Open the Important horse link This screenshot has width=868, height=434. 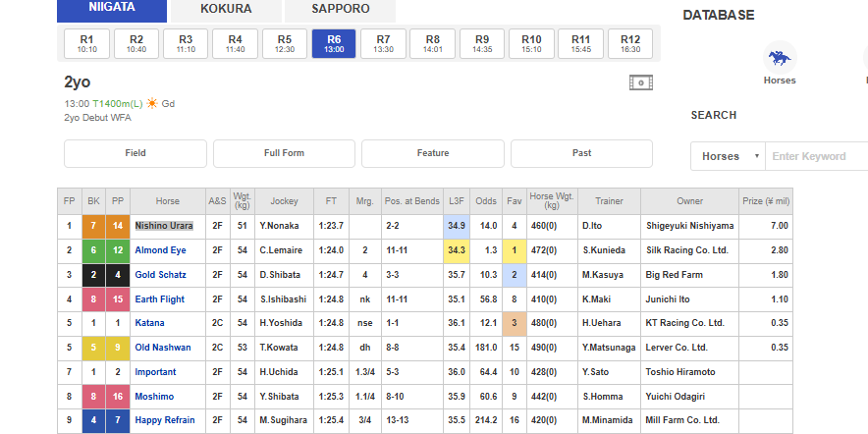point(155,372)
